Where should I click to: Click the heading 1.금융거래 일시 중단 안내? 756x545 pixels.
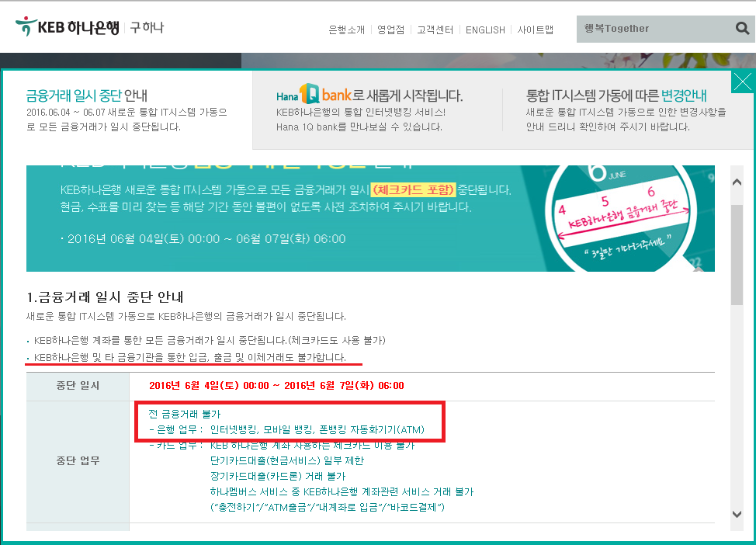click(105, 297)
